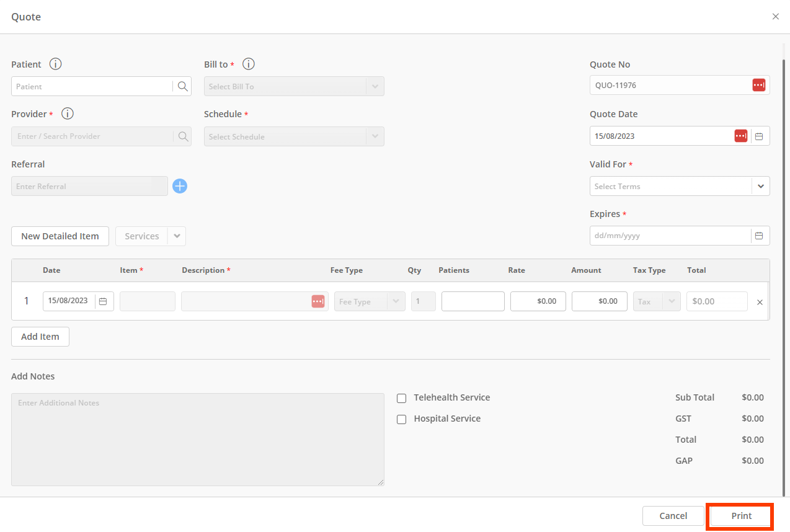This screenshot has width=790, height=532.
Task: Click the Services button
Action: tap(142, 236)
